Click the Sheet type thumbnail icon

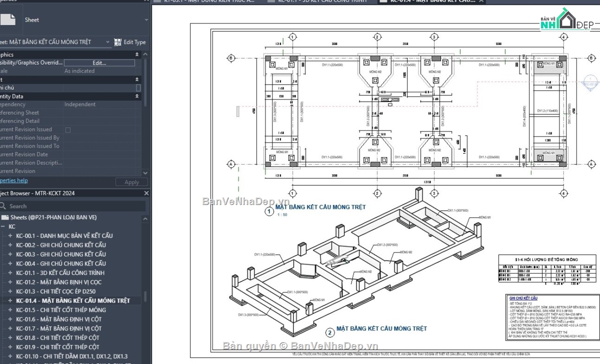tap(7, 19)
